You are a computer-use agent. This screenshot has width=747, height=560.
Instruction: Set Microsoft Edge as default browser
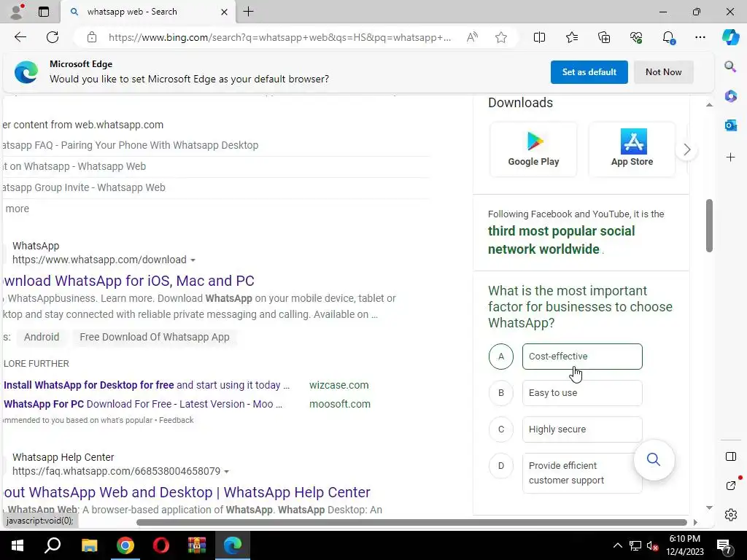point(589,72)
